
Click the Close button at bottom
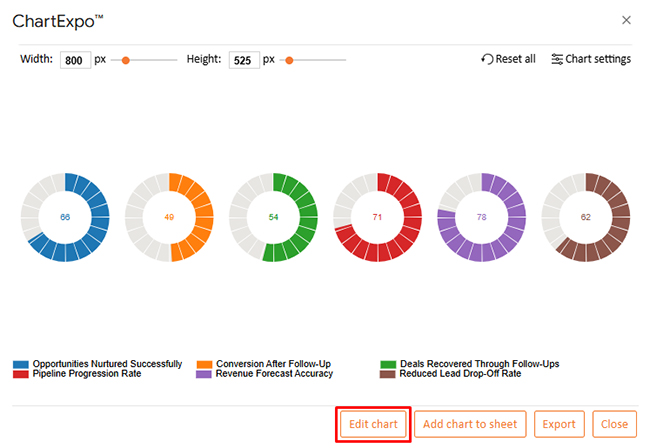[x=614, y=424]
